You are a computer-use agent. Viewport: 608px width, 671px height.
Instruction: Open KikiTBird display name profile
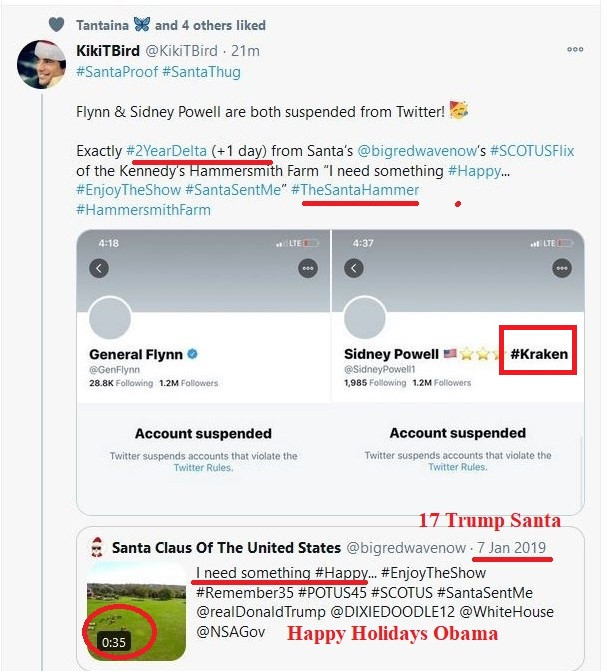107,50
